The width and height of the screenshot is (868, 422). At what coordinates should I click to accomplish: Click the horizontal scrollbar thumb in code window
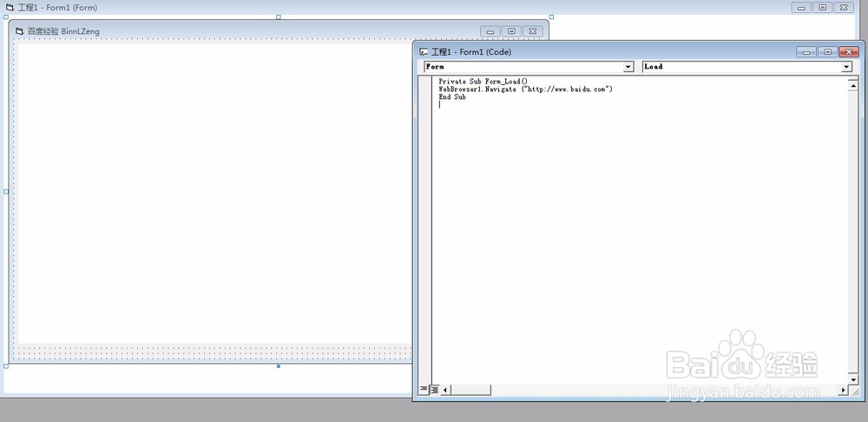tap(470, 390)
